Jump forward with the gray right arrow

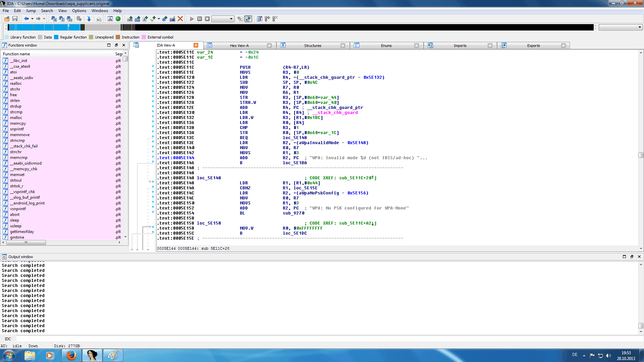click(38, 19)
